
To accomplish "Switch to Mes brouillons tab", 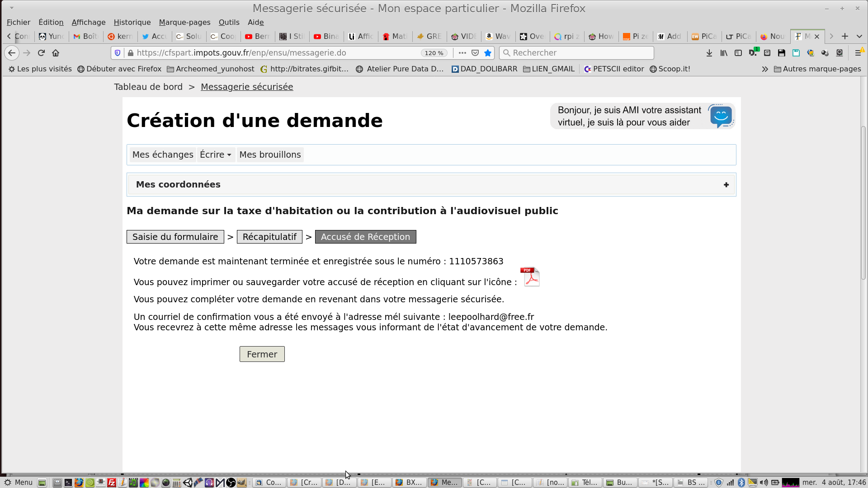I will (270, 155).
